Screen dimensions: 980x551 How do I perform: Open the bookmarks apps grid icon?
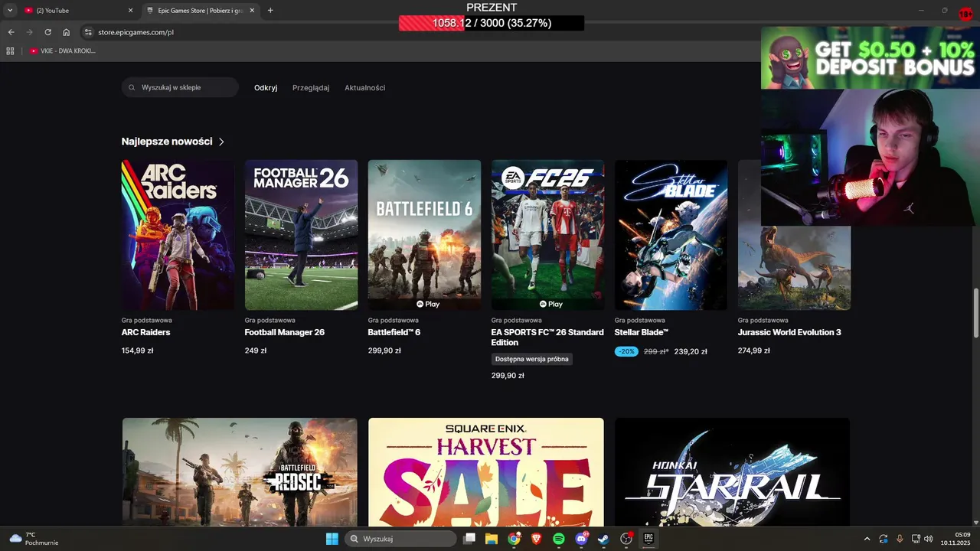point(10,51)
